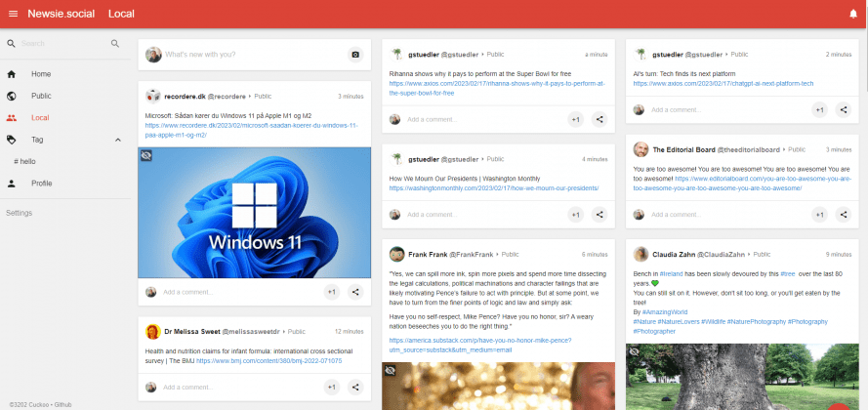Open Frank Frank's avatar
Viewport: 868px width, 410px height.
pyautogui.click(x=397, y=255)
